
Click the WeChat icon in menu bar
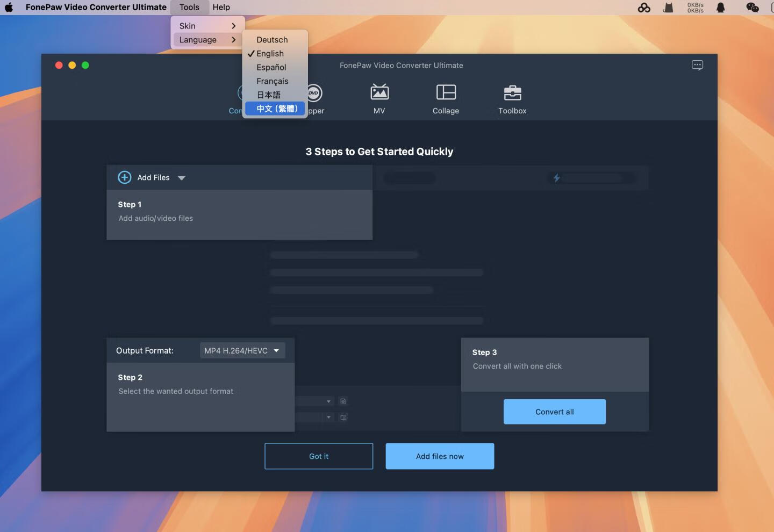752,7
